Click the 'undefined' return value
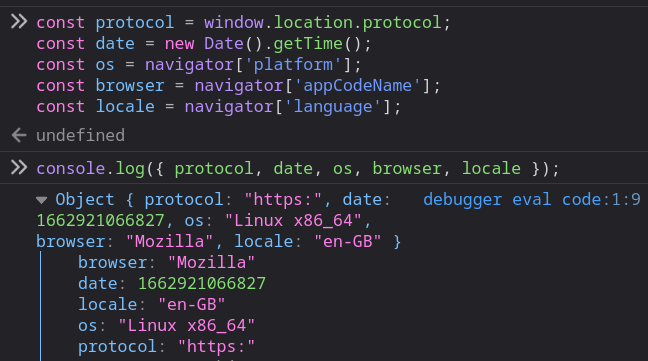Viewport: 648px width, 361px height. (81, 135)
